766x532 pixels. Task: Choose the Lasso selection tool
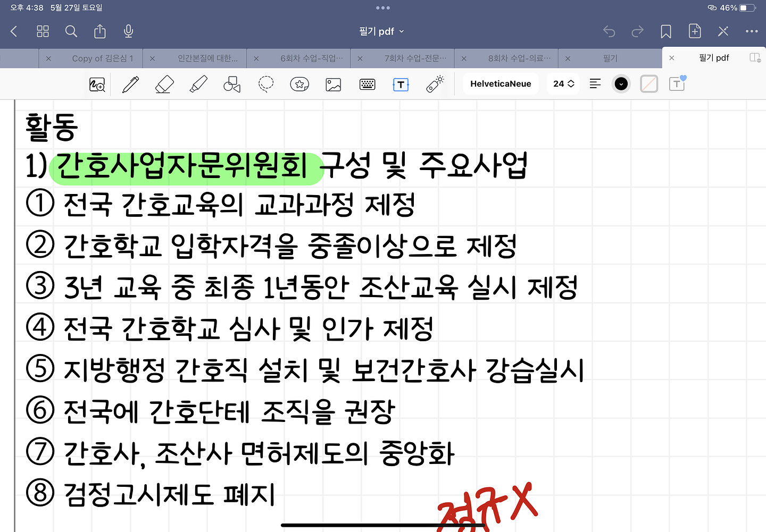(x=266, y=85)
